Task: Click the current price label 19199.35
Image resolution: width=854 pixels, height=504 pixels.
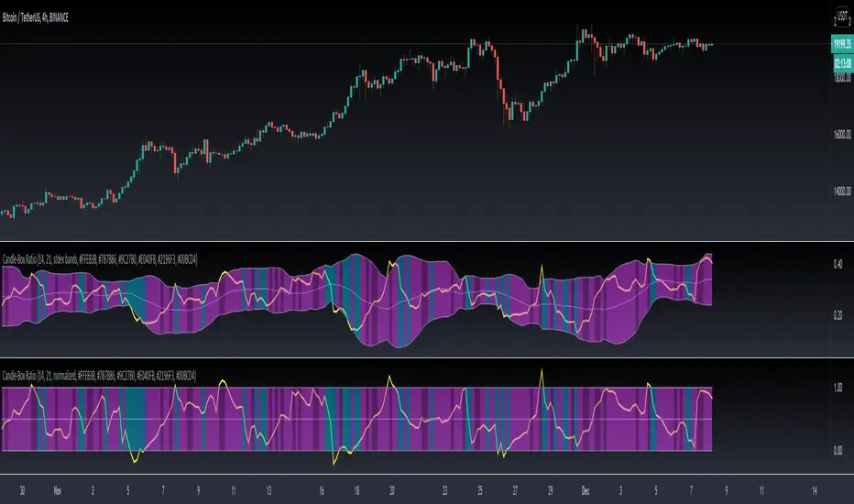Action: (x=842, y=44)
